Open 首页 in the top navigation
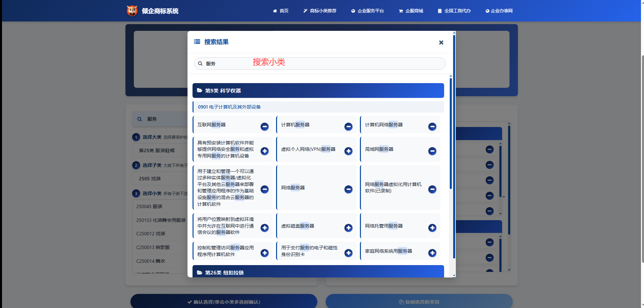644x308 pixels. point(281,11)
